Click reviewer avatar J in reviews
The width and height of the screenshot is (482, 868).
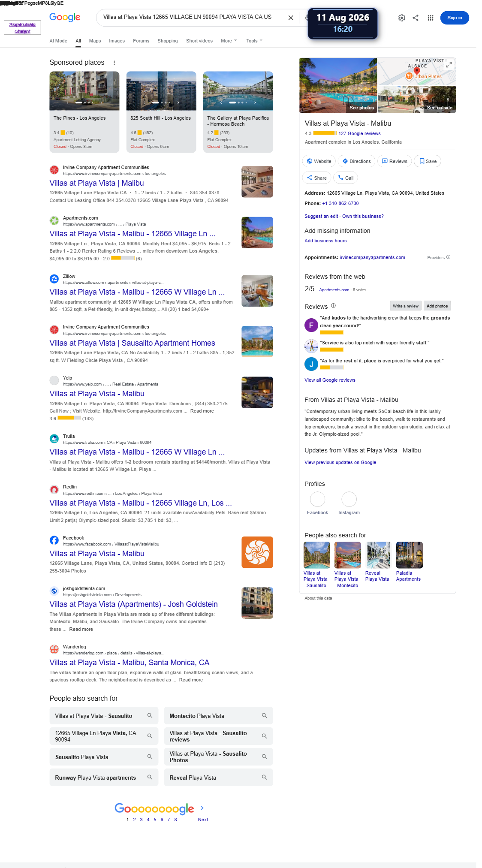coord(311,364)
